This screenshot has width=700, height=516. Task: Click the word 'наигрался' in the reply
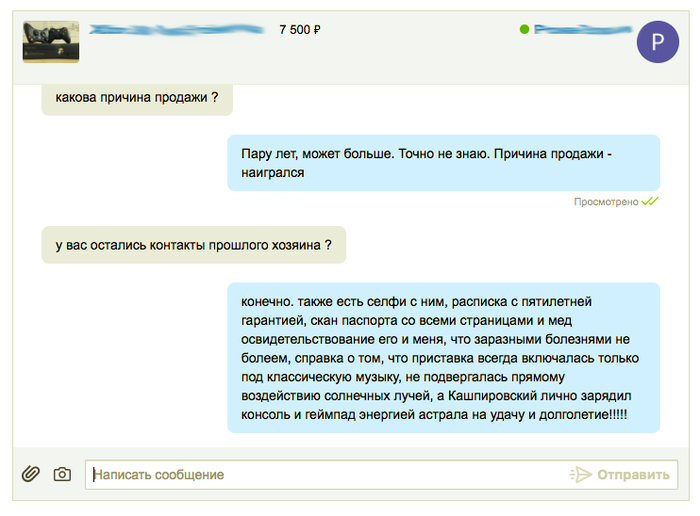pos(272,172)
